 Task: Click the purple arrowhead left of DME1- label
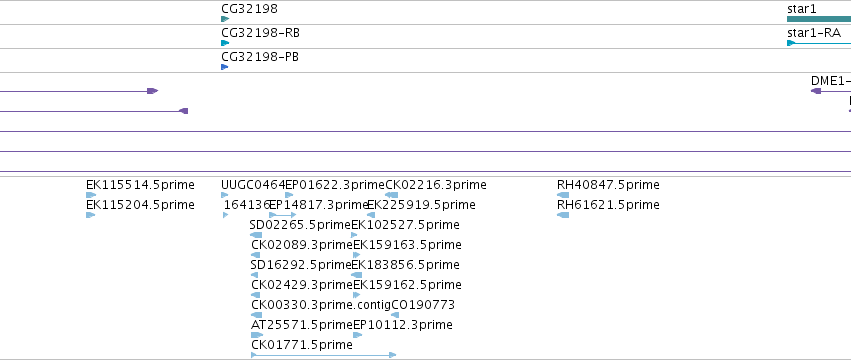click(816, 91)
